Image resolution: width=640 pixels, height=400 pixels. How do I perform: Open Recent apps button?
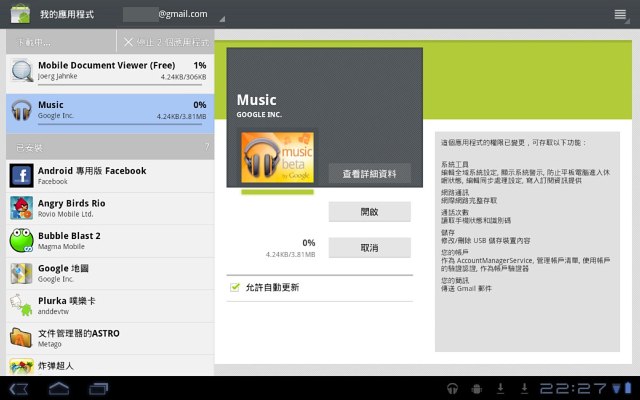[x=98, y=389]
